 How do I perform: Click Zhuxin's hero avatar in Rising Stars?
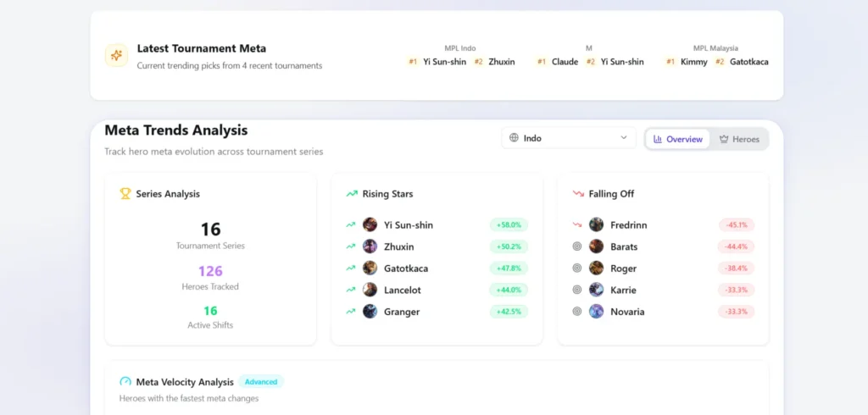(x=370, y=246)
